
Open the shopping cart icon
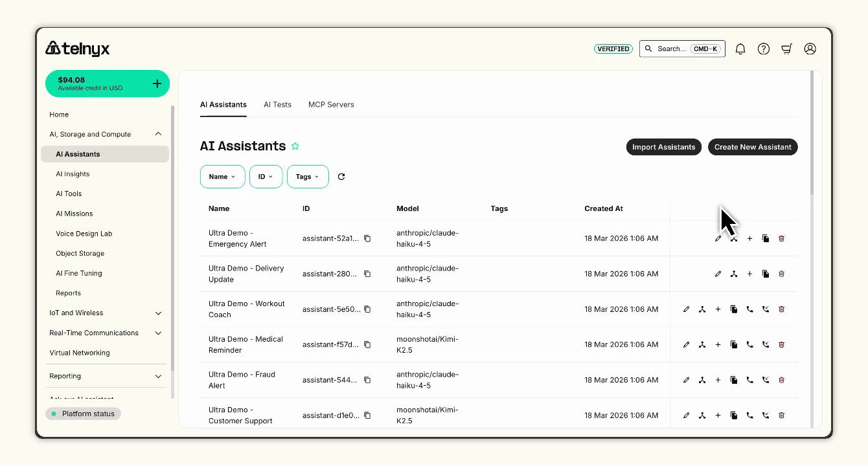787,49
